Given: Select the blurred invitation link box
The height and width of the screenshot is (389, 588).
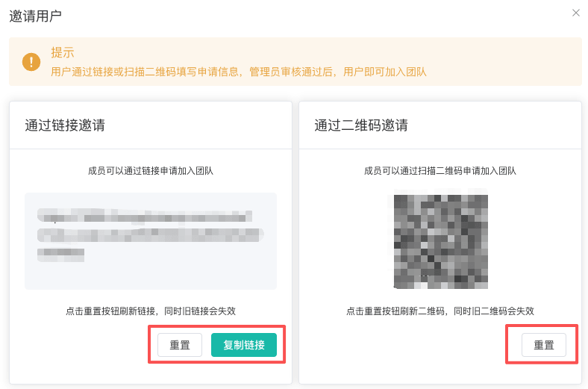Looking at the screenshot, I should point(151,241).
